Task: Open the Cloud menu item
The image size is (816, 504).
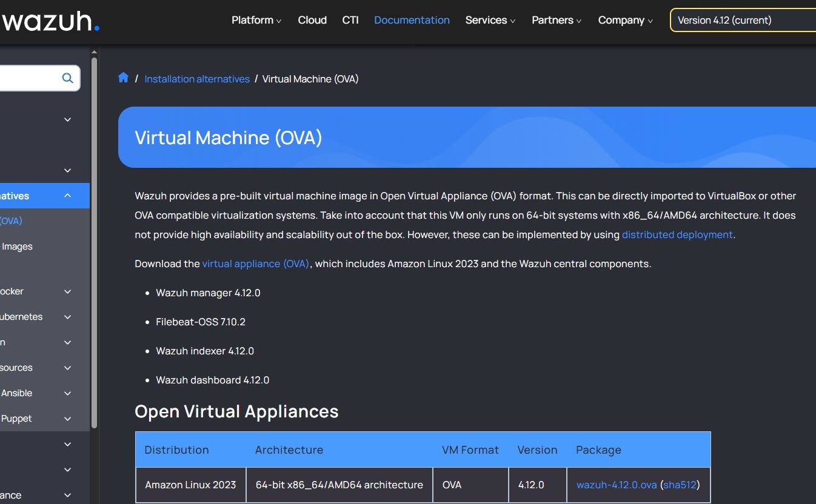Action: pyautogui.click(x=312, y=20)
